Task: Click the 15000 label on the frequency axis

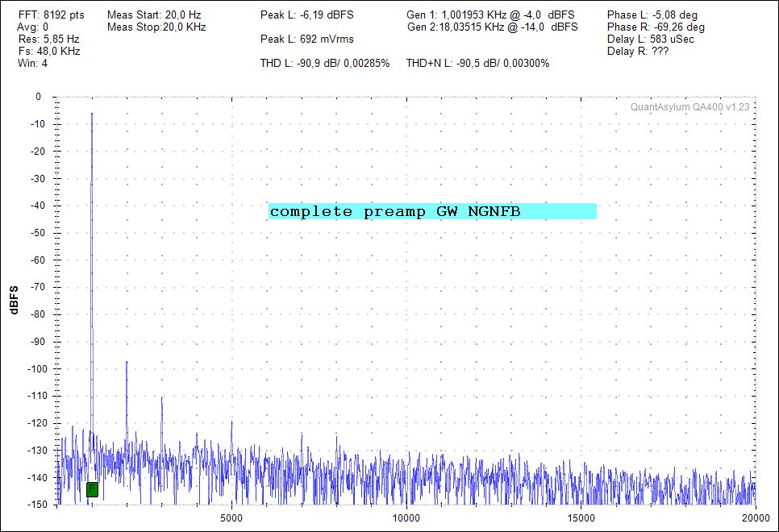Action: point(581,518)
